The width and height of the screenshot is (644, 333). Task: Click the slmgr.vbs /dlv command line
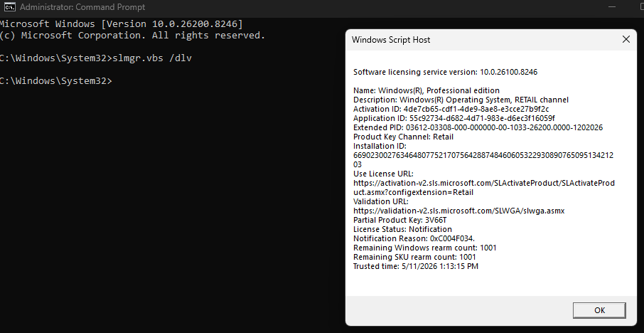point(96,58)
